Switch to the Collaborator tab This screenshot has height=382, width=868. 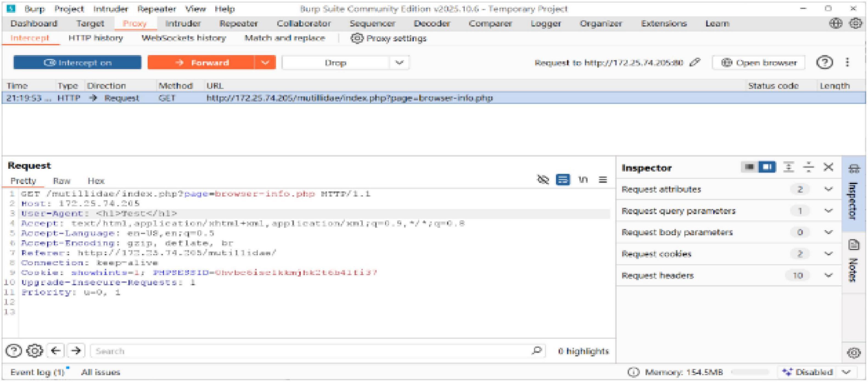point(304,24)
